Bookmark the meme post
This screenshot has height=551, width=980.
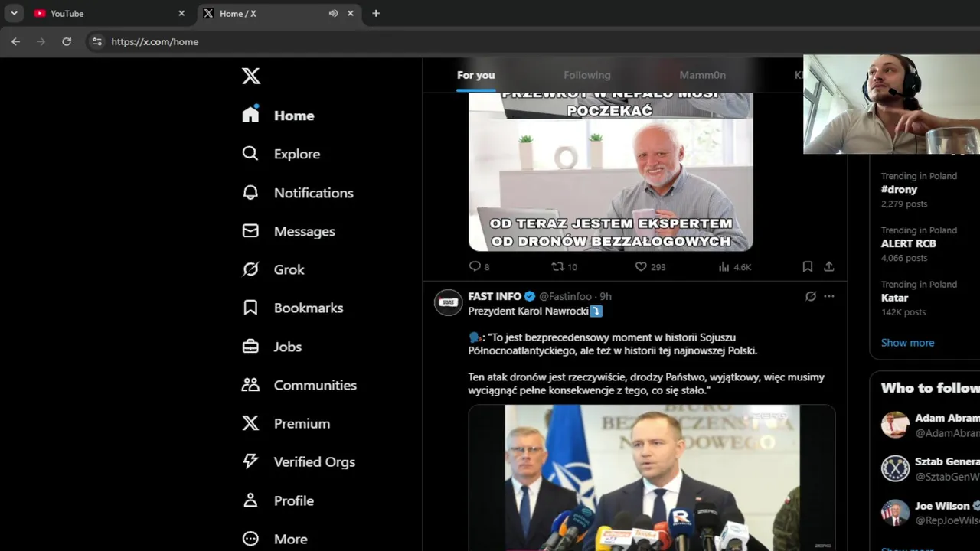coord(807,266)
